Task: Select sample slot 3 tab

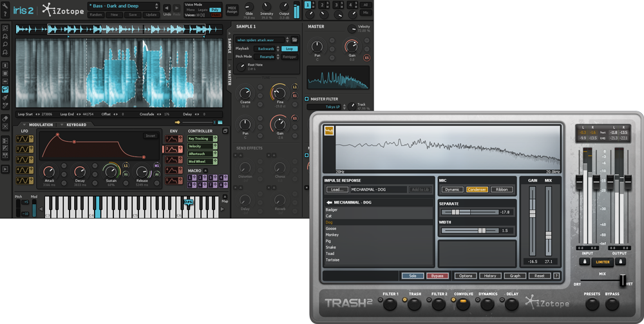Action: pos(336,5)
